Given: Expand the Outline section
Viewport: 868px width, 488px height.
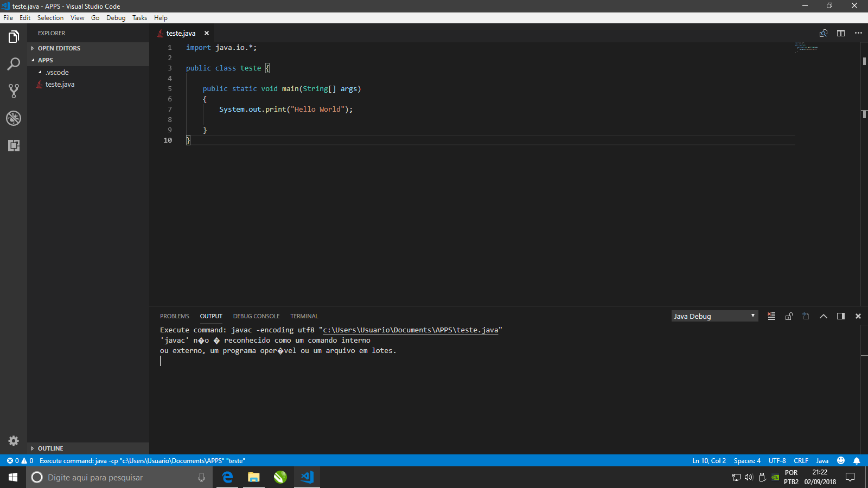Looking at the screenshot, I should [88, 448].
